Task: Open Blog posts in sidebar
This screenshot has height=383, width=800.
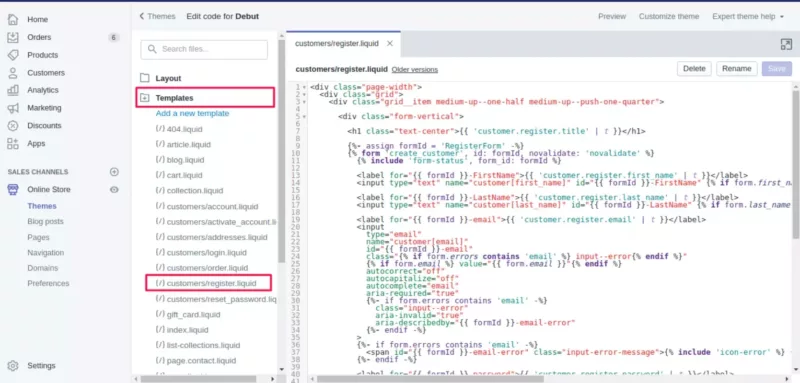Action: pyautogui.click(x=45, y=221)
